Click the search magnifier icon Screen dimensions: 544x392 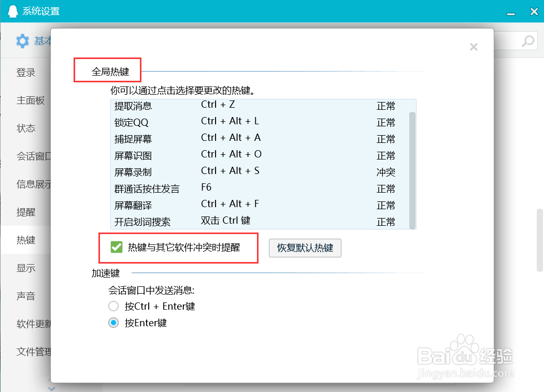[527, 41]
